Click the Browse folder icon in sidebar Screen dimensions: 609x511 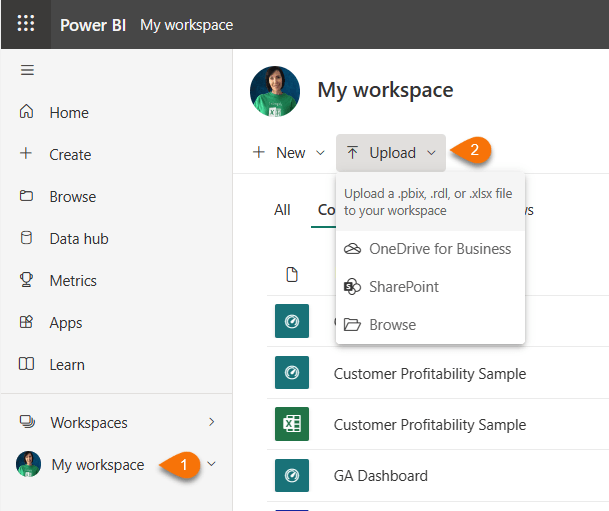click(x=26, y=195)
